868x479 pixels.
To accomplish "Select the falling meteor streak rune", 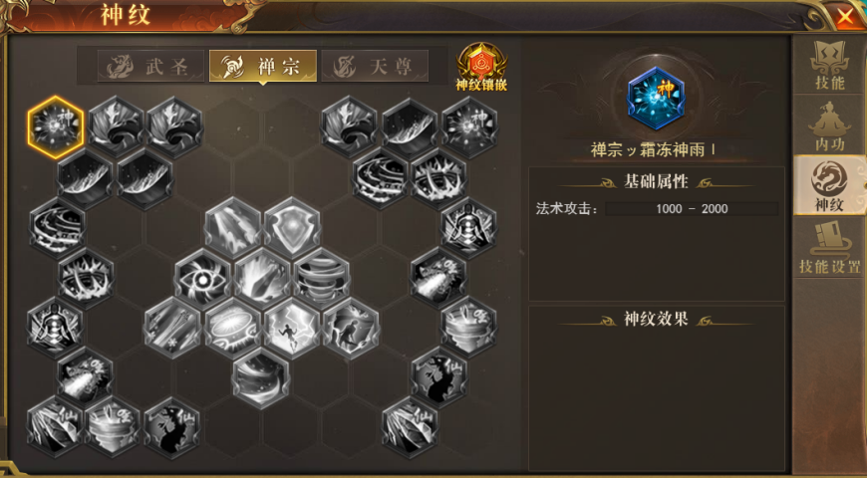I will pyautogui.click(x=233, y=227).
